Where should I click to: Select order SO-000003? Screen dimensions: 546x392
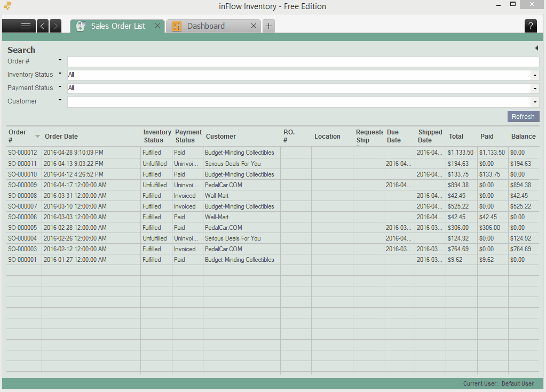(x=22, y=249)
